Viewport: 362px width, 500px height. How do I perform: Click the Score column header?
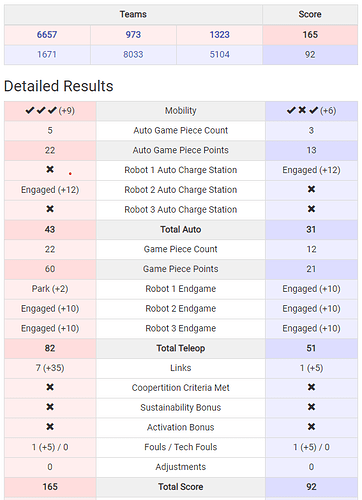pos(310,14)
